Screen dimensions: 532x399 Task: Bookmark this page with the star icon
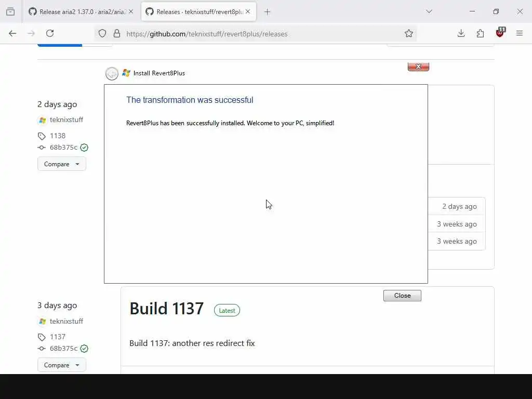[x=409, y=33]
